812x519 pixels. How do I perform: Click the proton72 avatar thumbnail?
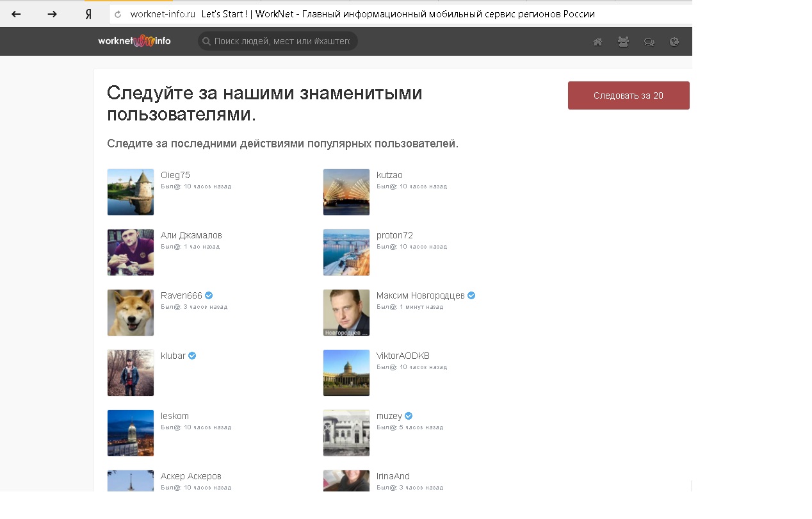(x=346, y=252)
